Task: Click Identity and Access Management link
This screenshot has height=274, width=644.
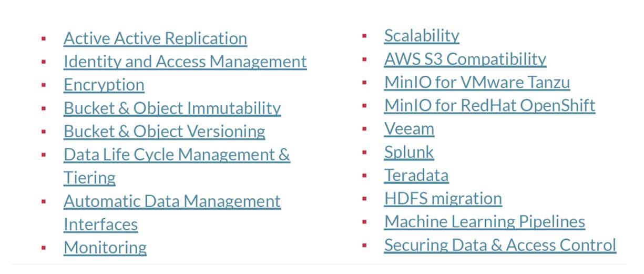Action: (x=185, y=62)
